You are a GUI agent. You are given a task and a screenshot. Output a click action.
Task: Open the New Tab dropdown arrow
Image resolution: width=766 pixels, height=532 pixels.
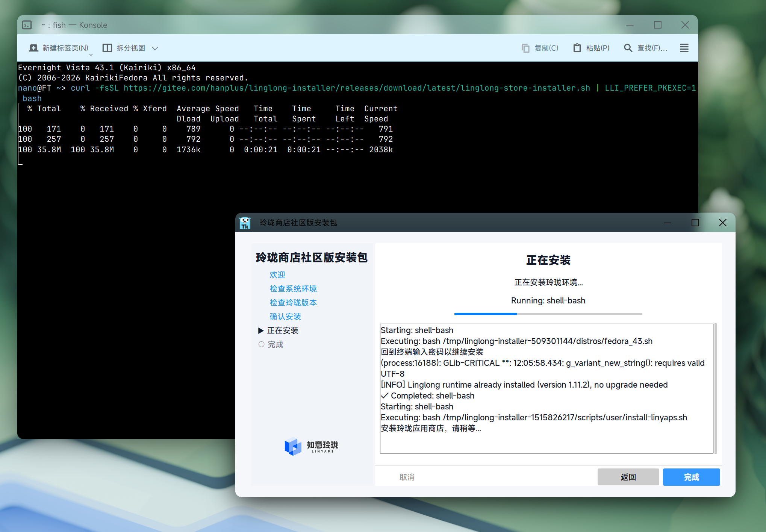(91, 55)
